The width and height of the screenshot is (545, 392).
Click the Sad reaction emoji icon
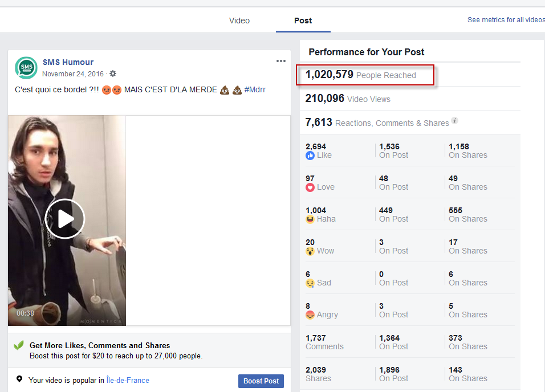point(310,283)
